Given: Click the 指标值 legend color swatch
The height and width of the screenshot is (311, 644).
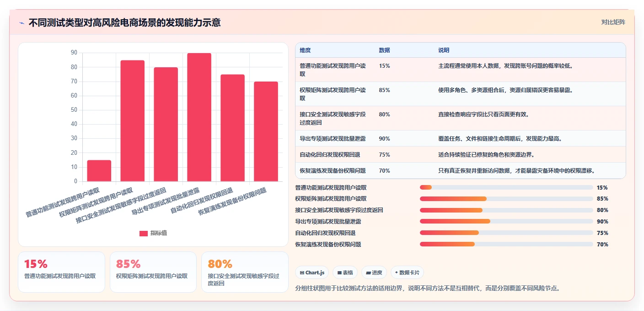Looking at the screenshot, I should point(144,233).
